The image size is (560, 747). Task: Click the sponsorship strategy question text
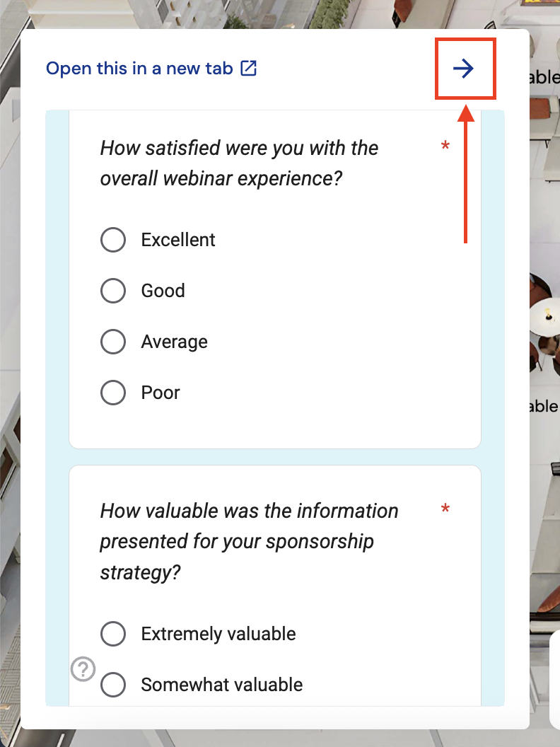249,541
